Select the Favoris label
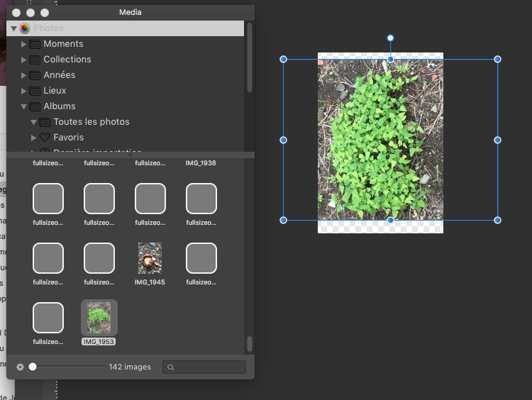532x400 pixels. [x=69, y=138]
